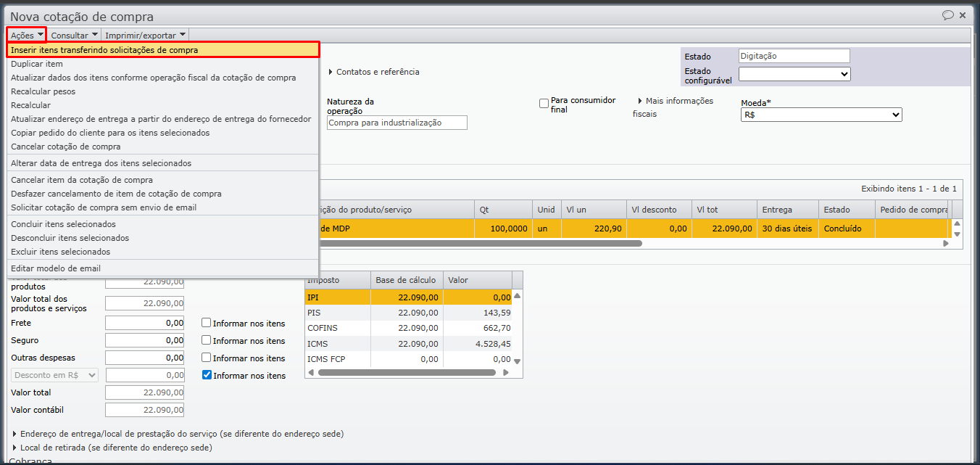980x465 pixels.
Task: Enable Informar nos itens beside Frete
Action: [207, 324]
